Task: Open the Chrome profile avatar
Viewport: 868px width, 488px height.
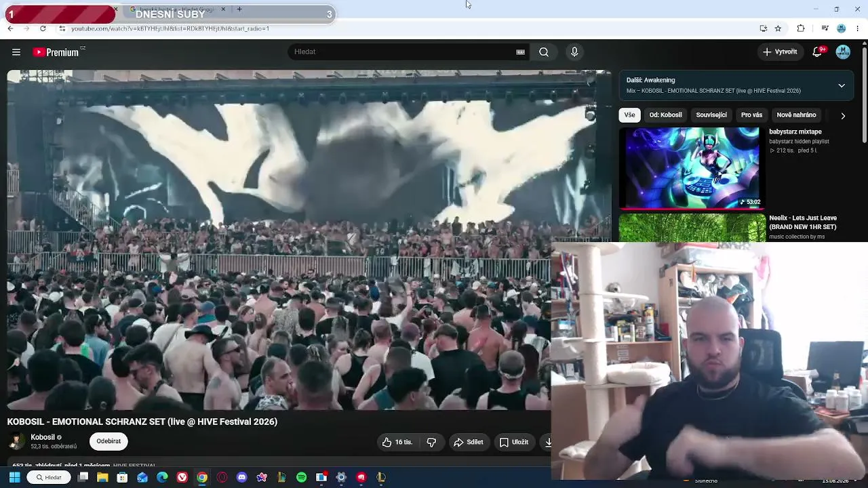Action: [x=842, y=28]
